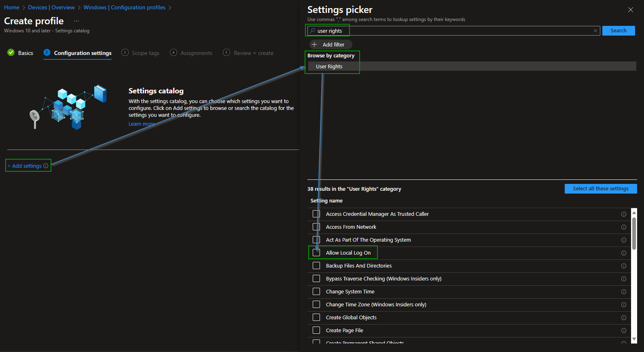Open the ellipsis menu beside Create profile

pyautogui.click(x=76, y=21)
